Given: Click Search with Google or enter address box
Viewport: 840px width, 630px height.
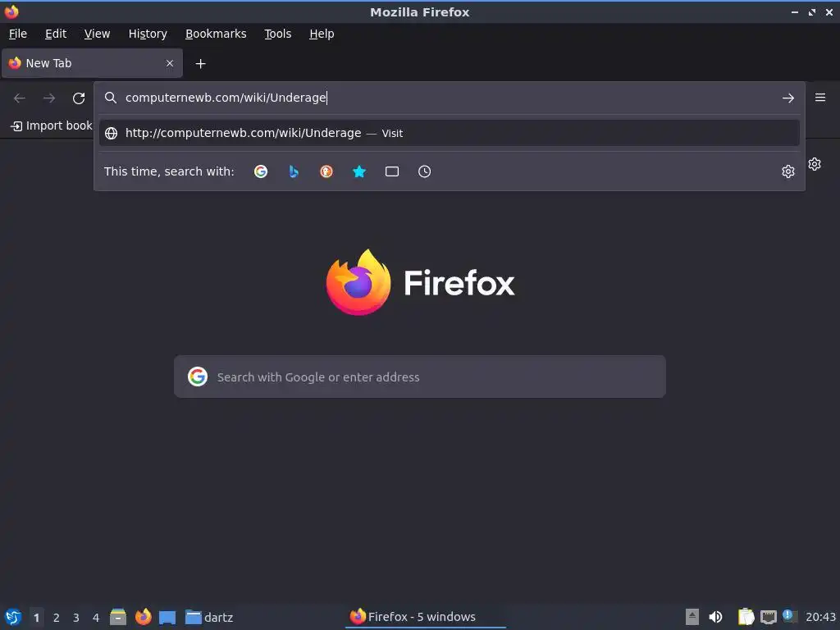Looking at the screenshot, I should point(420,377).
